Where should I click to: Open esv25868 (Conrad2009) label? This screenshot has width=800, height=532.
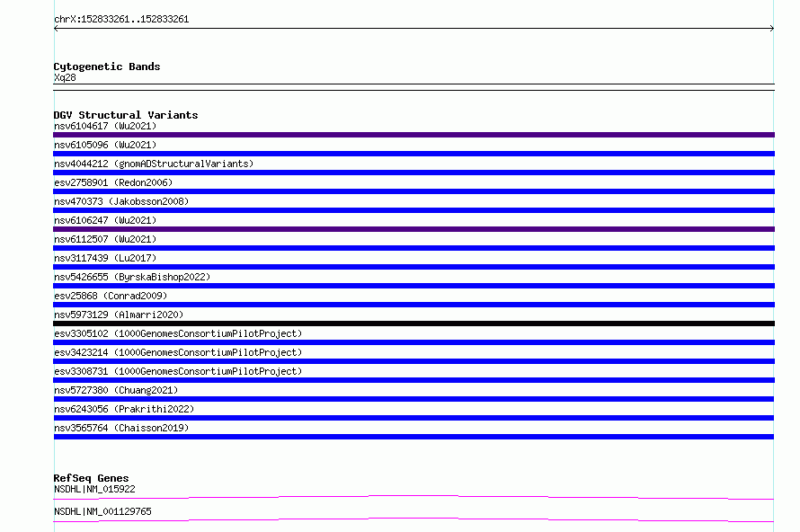pos(111,296)
